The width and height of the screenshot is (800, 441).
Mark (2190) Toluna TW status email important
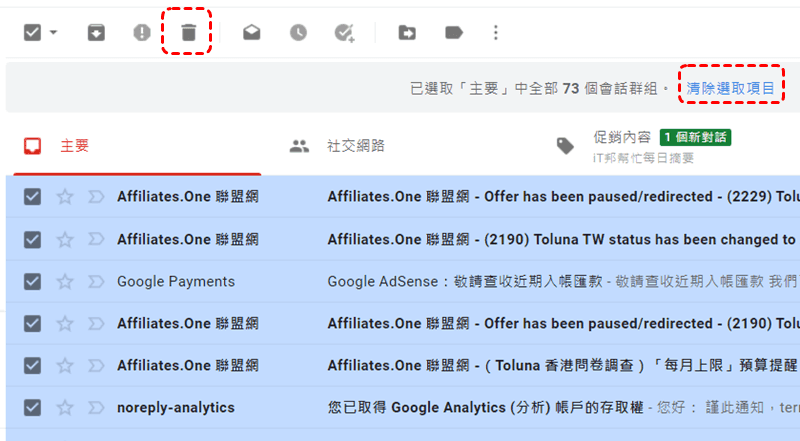coord(96,239)
